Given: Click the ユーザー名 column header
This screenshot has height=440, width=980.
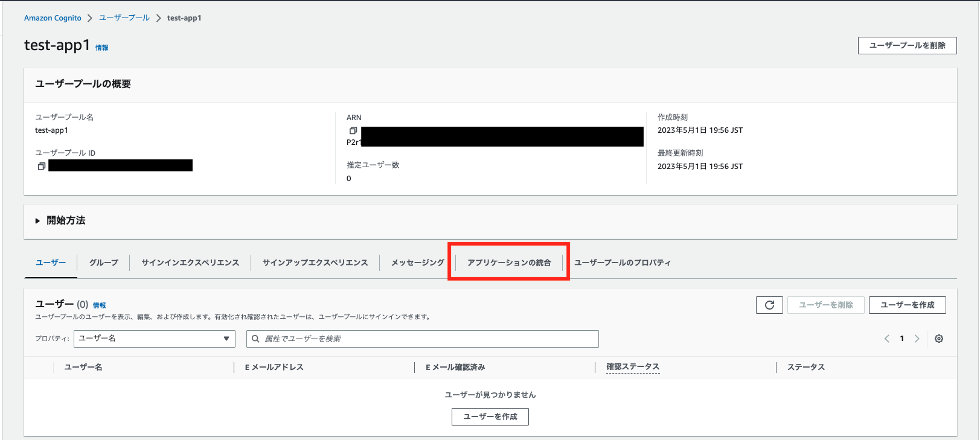Looking at the screenshot, I should pyautogui.click(x=83, y=367).
